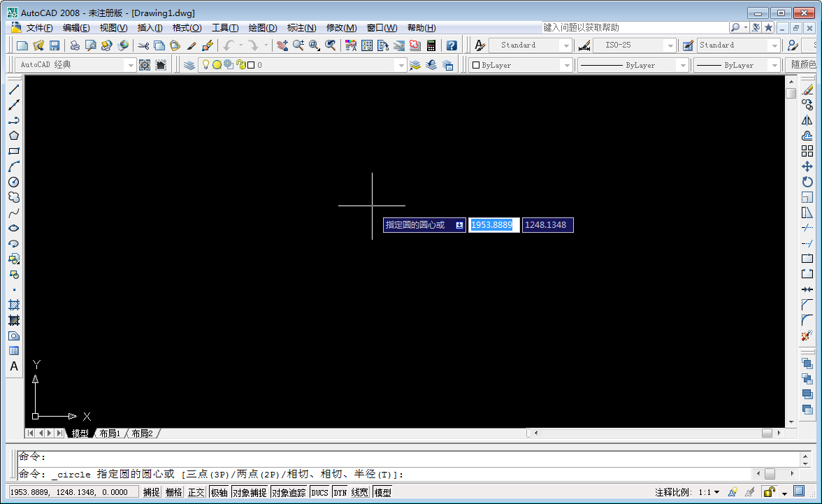822x504 pixels.
Task: Click in the 1248.1348 coordinate input box
Action: pyautogui.click(x=547, y=224)
